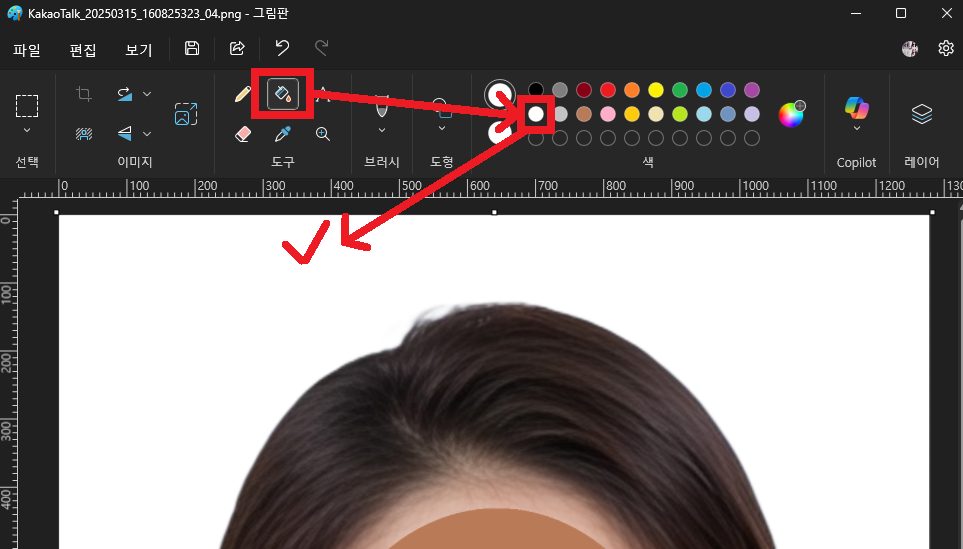The width and height of the screenshot is (963, 549).
Task: Click the Rotate image icon
Action: [x=125, y=94]
